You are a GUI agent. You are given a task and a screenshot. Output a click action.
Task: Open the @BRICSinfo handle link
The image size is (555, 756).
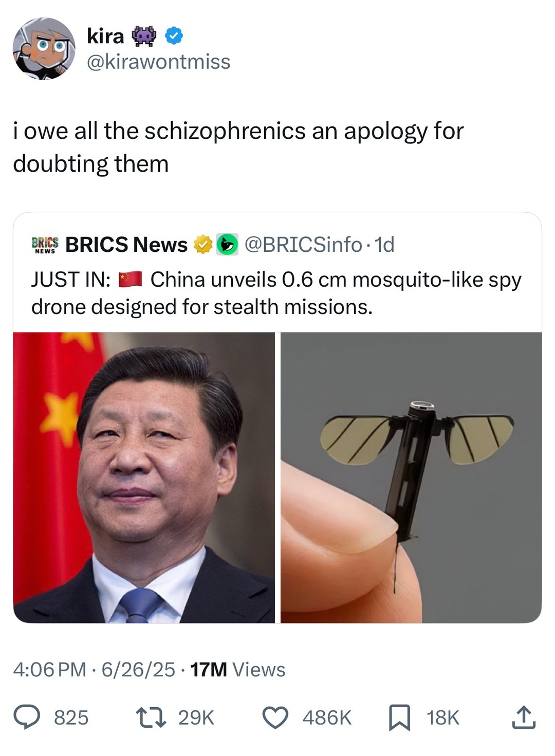[x=303, y=245]
